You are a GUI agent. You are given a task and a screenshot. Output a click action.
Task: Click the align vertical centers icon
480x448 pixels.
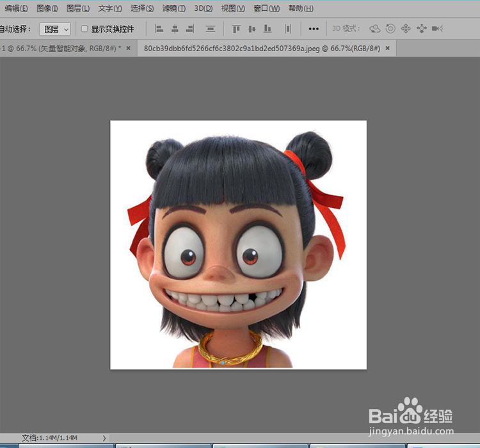tap(252, 29)
